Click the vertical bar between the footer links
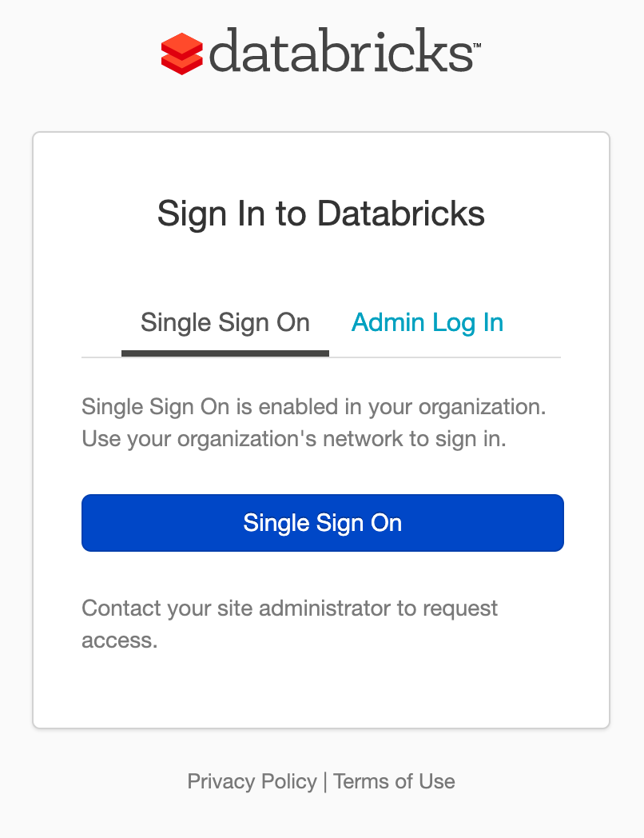644x838 pixels. (325, 782)
